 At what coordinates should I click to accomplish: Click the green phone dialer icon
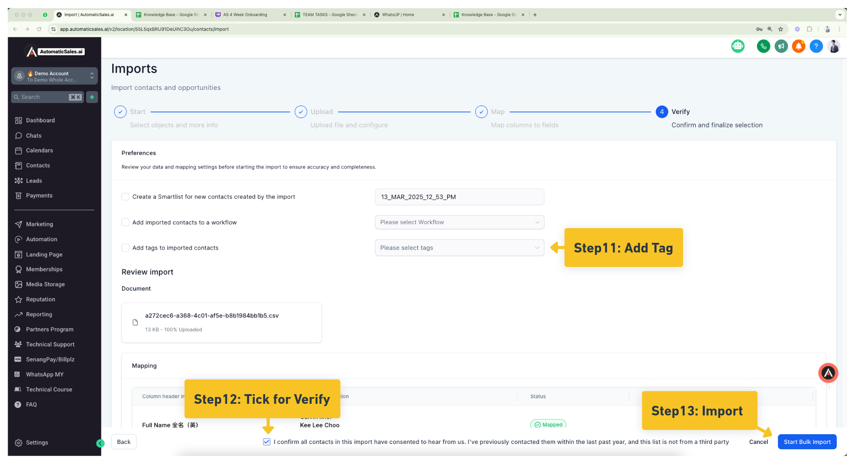(763, 47)
